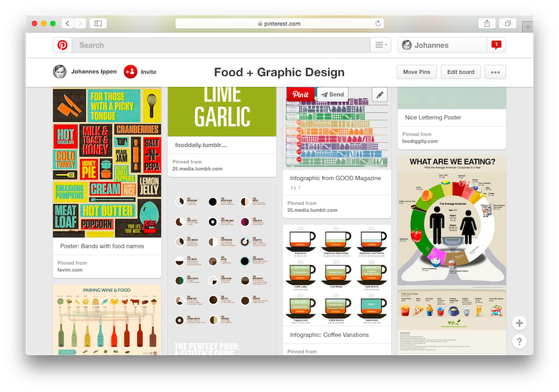
Task: Toggle the Safari sidebar
Action: click(x=98, y=24)
